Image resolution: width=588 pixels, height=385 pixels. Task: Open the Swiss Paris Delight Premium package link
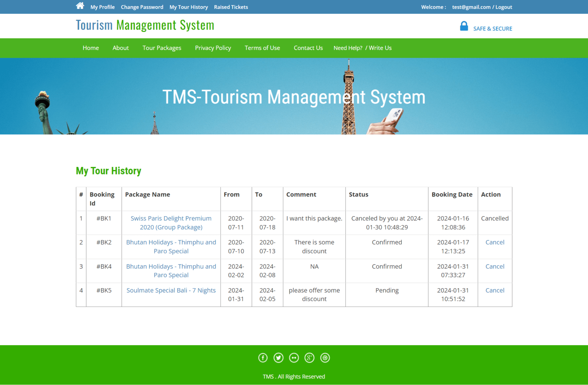(x=171, y=223)
